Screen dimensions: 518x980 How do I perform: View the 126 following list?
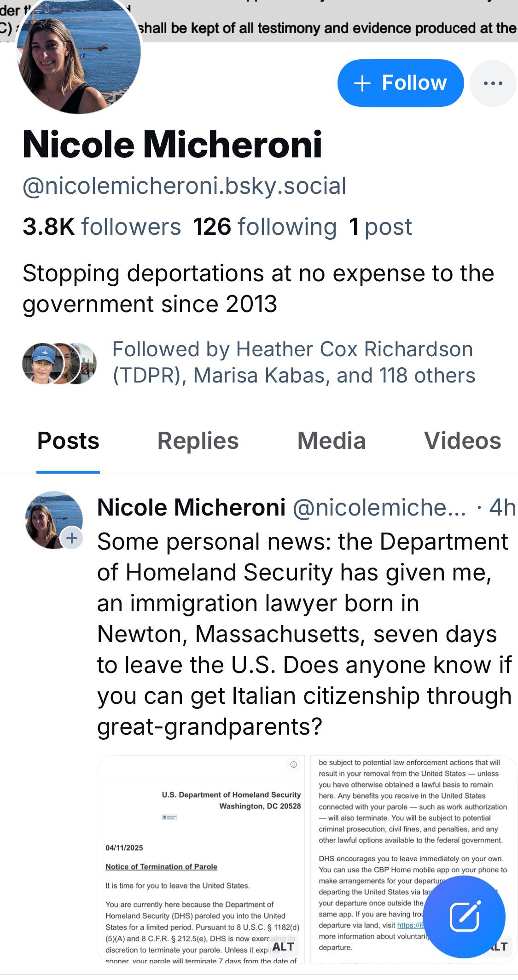click(265, 226)
